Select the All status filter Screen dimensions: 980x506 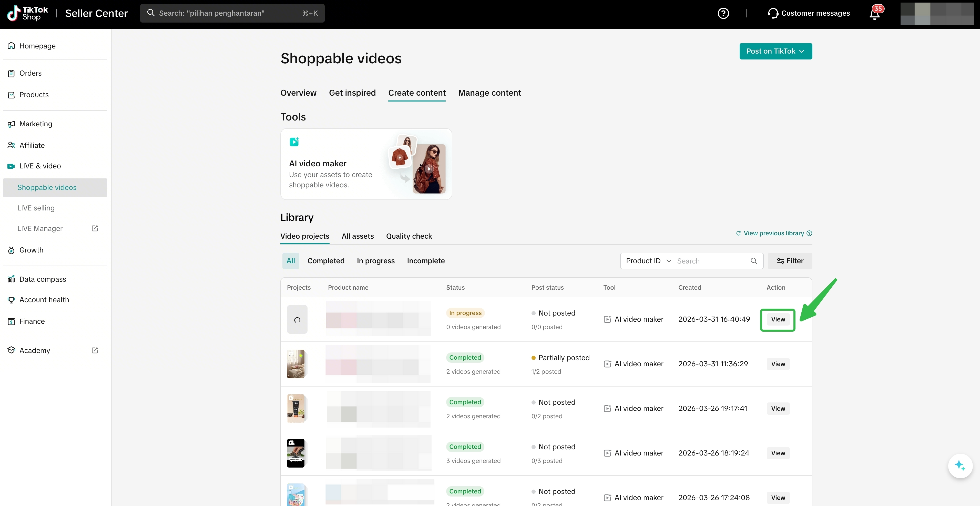291,261
